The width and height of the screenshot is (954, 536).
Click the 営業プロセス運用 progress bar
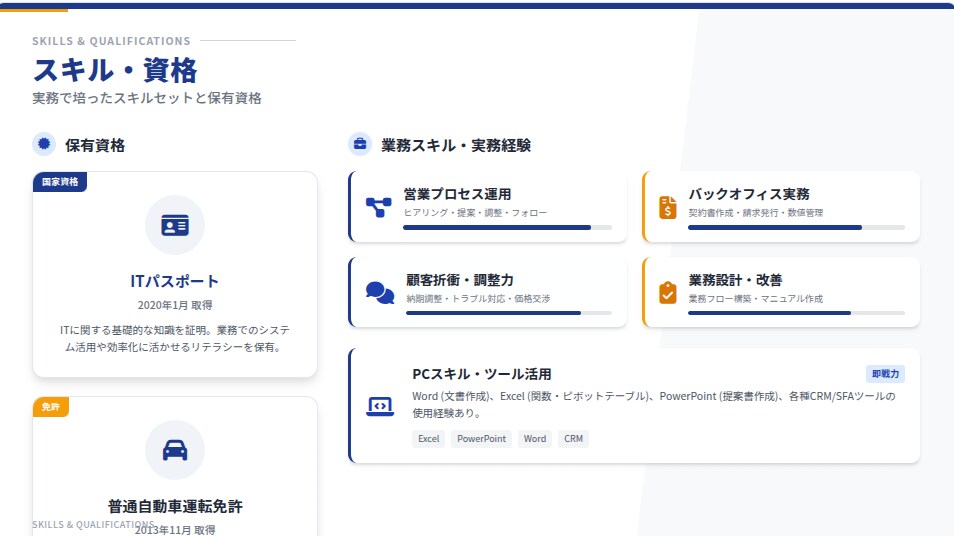click(x=507, y=228)
